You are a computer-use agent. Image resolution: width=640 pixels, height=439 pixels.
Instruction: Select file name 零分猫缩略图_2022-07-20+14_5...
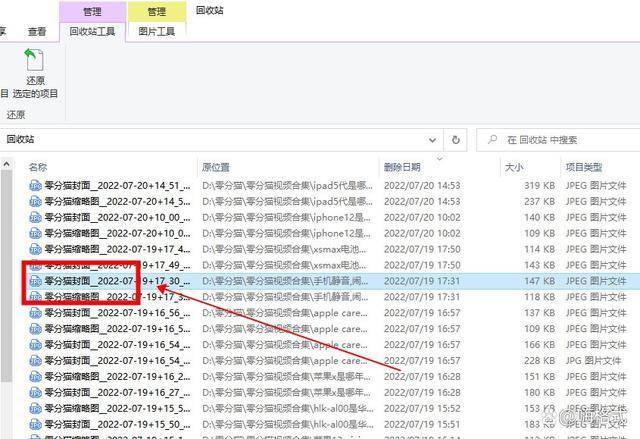tap(118, 202)
